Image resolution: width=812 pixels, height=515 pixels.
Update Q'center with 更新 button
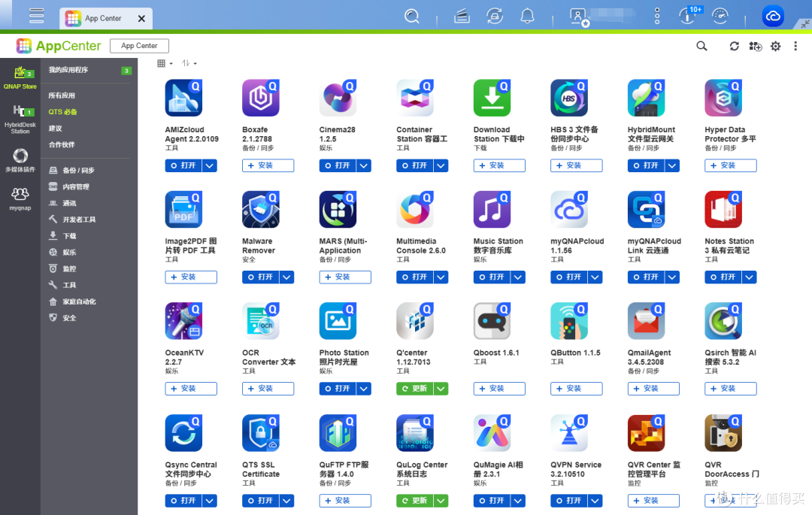point(415,389)
